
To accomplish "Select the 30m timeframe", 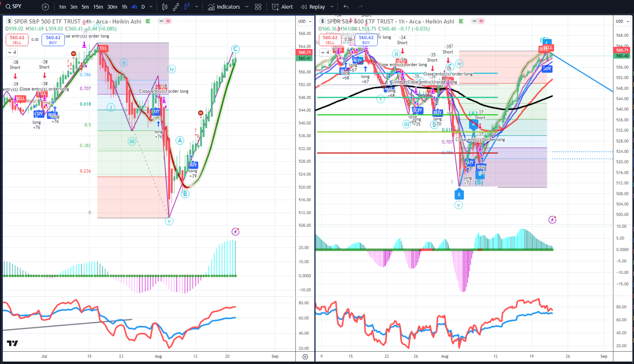I will tap(112, 7).
